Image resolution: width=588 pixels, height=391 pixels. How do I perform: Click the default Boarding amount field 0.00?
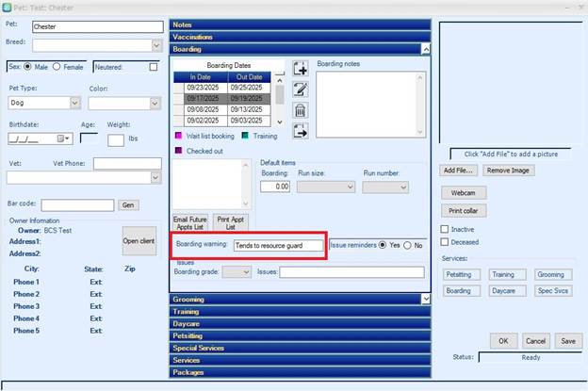pyautogui.click(x=275, y=187)
